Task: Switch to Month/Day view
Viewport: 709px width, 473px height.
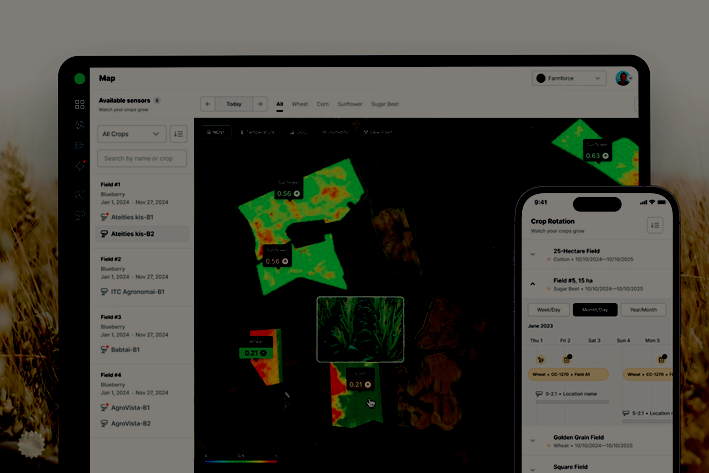Action: pos(594,310)
